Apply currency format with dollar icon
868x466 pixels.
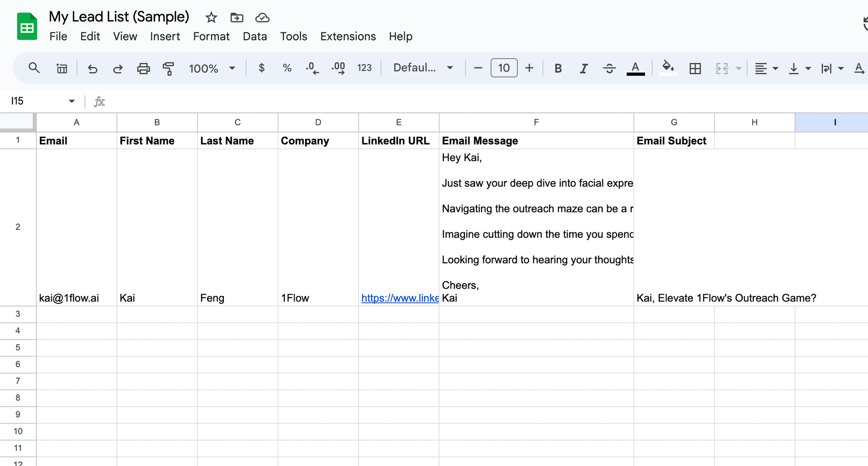[x=262, y=68]
